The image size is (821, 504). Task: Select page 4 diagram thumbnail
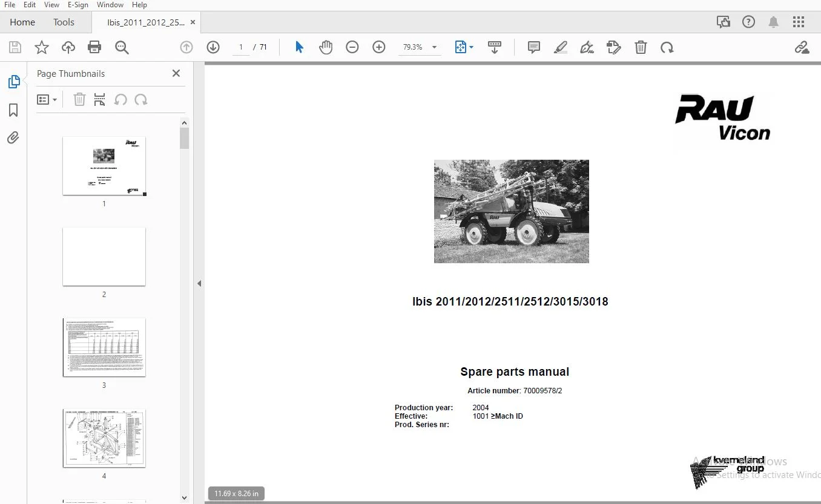tap(104, 438)
